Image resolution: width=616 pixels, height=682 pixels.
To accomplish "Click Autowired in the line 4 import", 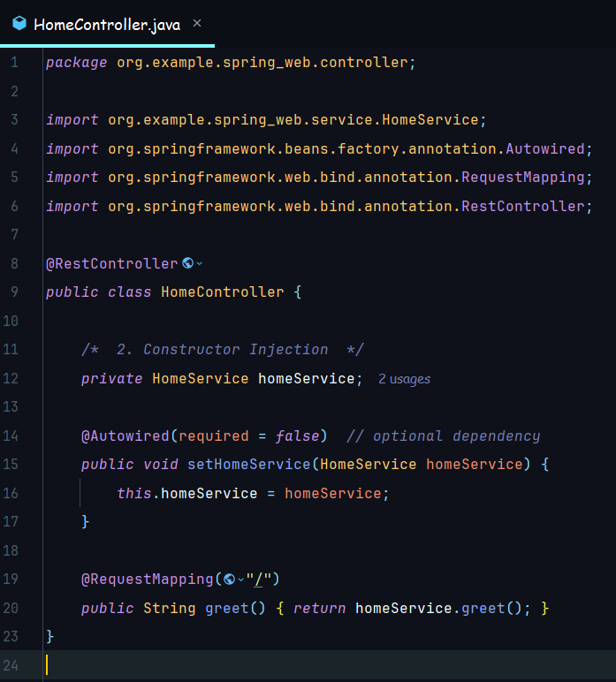I will click(544, 148).
